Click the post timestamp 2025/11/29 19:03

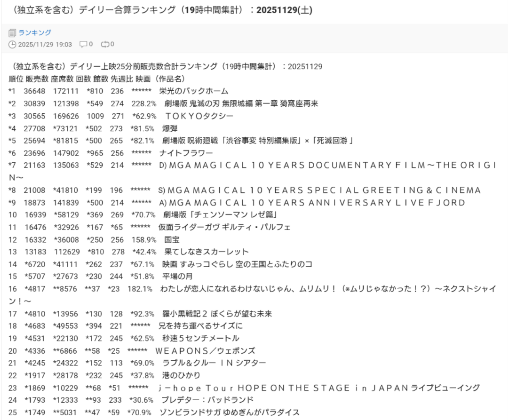pyautogui.click(x=45, y=45)
